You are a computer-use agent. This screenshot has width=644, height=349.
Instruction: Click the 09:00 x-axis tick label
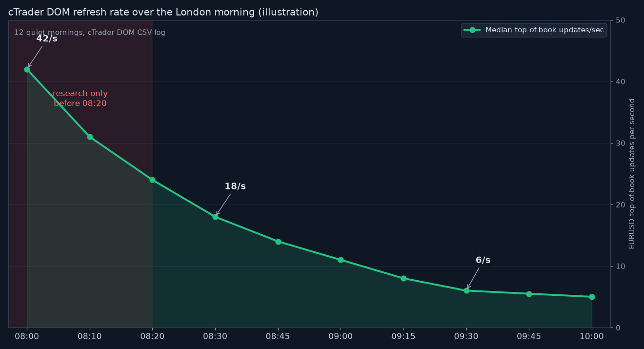tap(341, 336)
